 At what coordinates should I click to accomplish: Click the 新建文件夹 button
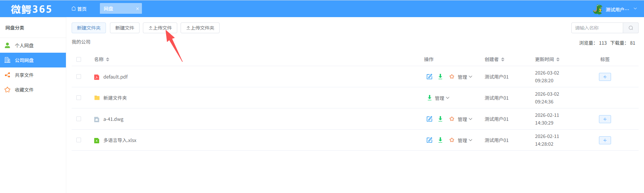89,28
